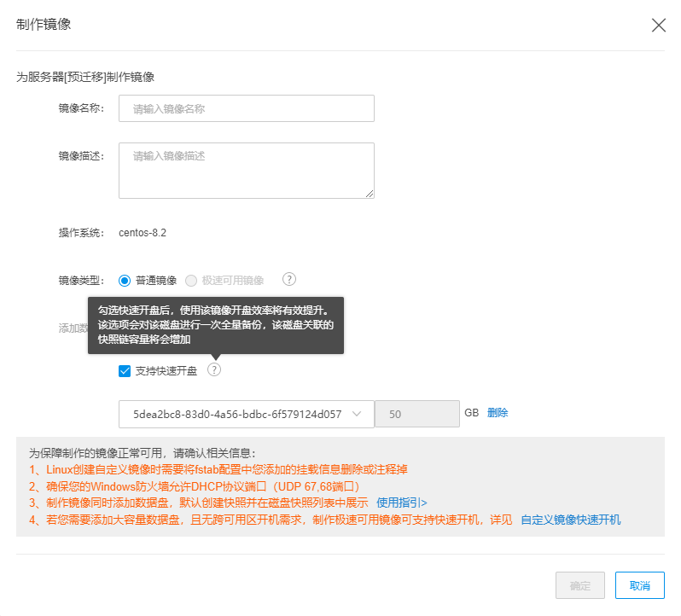Click the Linux fstab warning line
This screenshot has height=616, width=681.
[x=218, y=470]
